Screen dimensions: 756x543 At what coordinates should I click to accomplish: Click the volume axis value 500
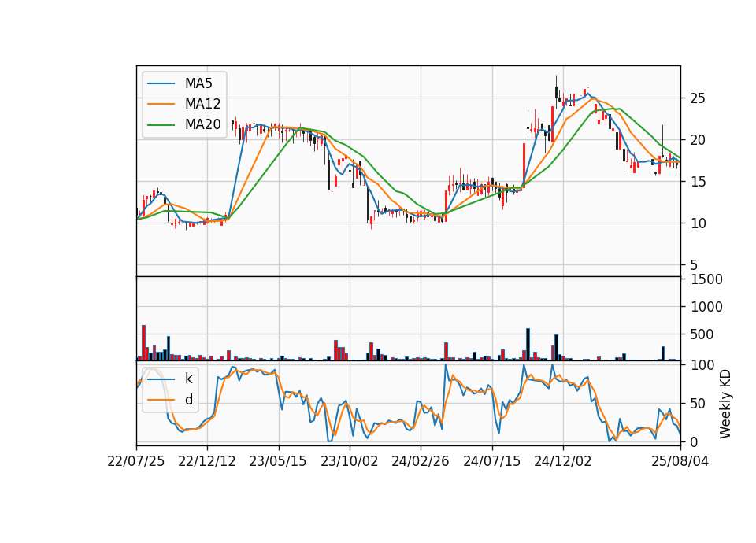(702, 334)
